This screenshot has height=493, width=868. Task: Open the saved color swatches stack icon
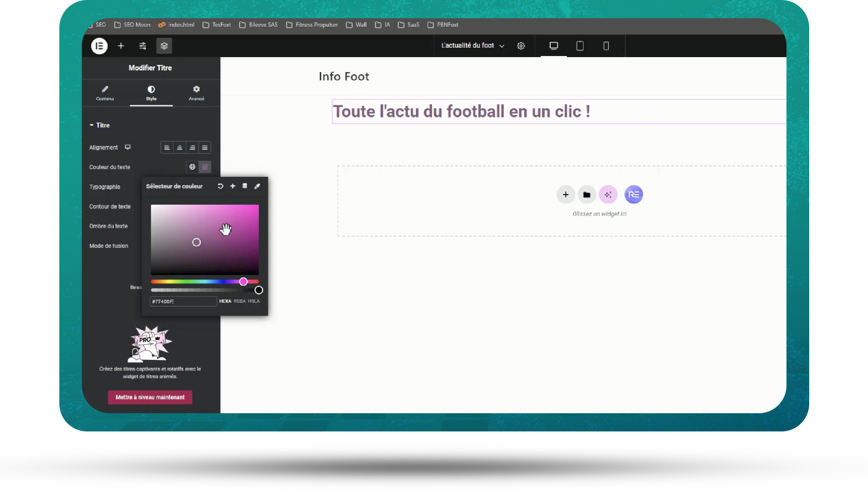[245, 186]
